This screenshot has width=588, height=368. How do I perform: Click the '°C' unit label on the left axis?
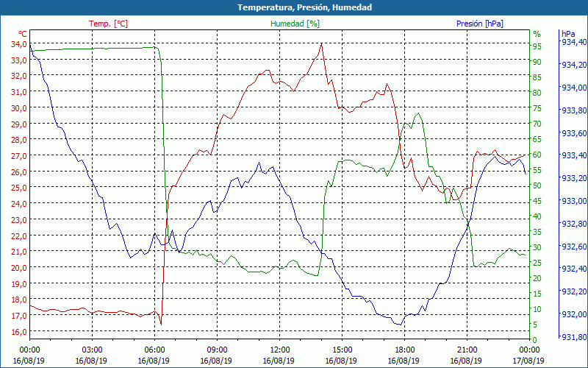coord(22,34)
